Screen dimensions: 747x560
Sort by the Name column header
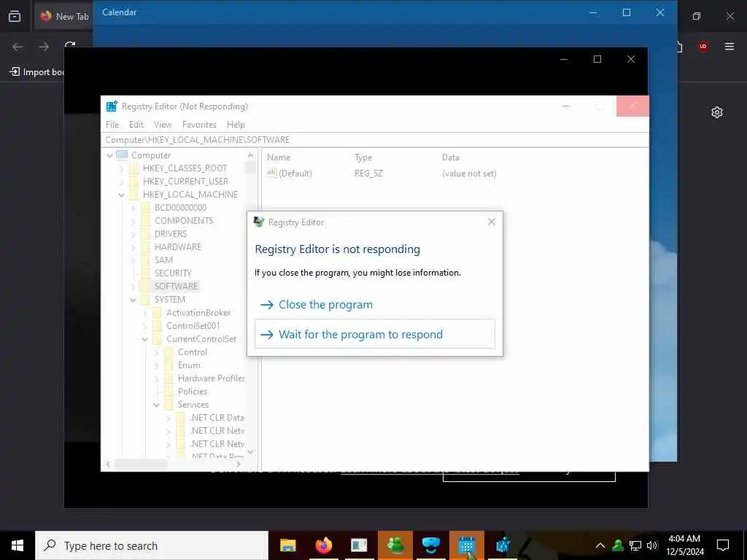click(x=279, y=157)
